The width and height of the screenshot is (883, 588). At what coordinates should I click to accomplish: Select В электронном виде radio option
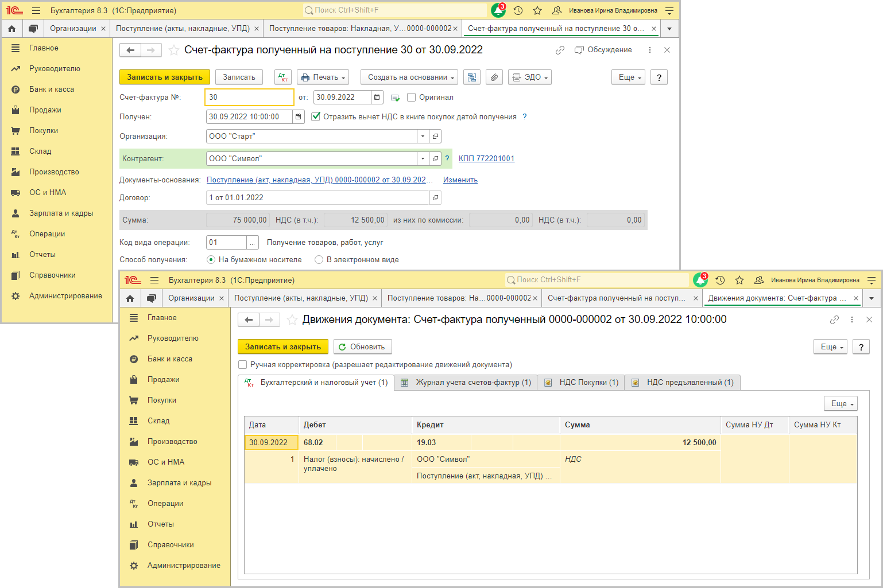[x=319, y=260]
